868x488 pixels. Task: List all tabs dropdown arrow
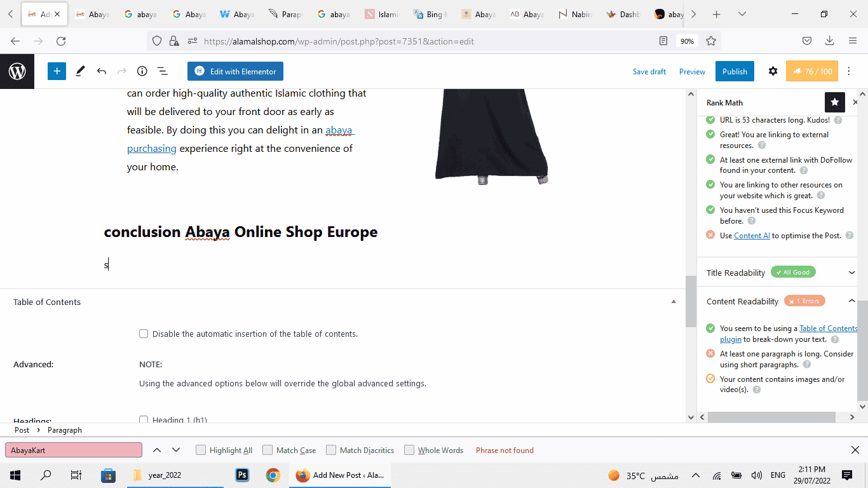[x=742, y=14]
